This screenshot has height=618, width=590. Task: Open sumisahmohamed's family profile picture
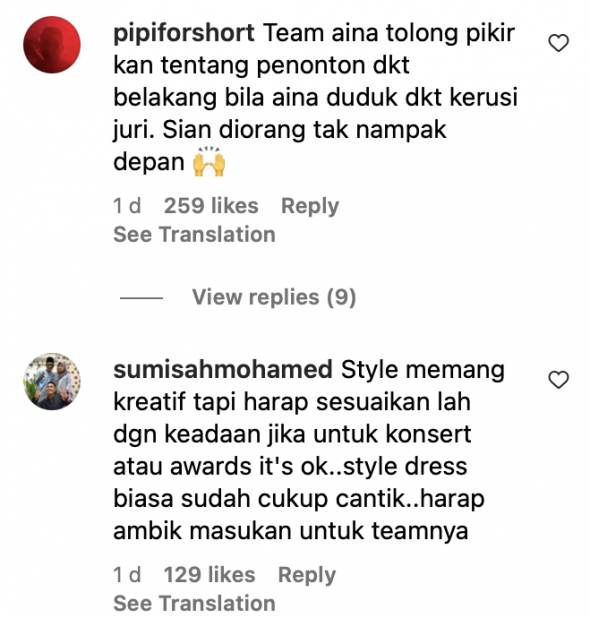pyautogui.click(x=52, y=381)
